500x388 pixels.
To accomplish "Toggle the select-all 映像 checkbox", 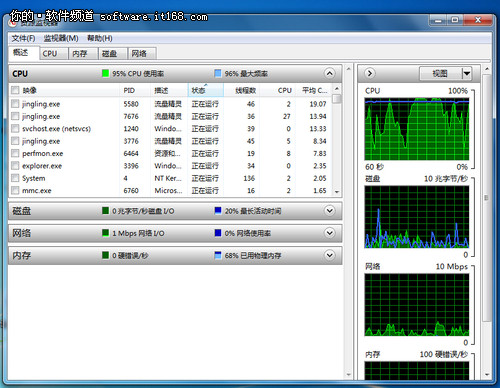I will point(15,90).
